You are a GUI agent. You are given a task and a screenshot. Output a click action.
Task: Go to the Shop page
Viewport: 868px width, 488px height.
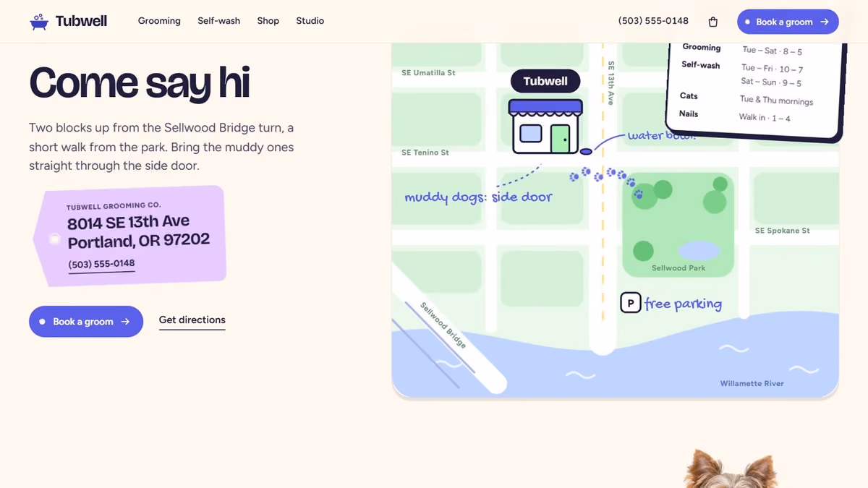(268, 21)
